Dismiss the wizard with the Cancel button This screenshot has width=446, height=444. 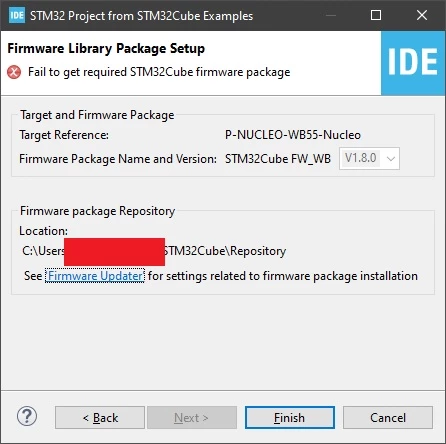click(x=388, y=418)
